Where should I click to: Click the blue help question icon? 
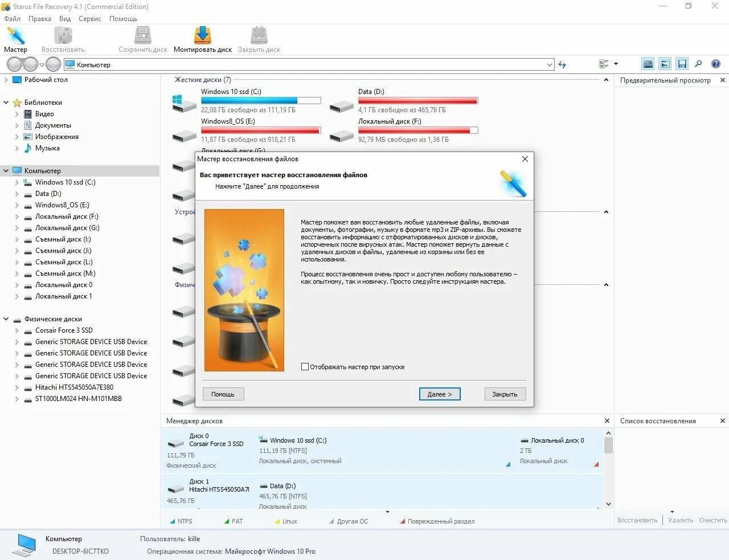[x=716, y=64]
